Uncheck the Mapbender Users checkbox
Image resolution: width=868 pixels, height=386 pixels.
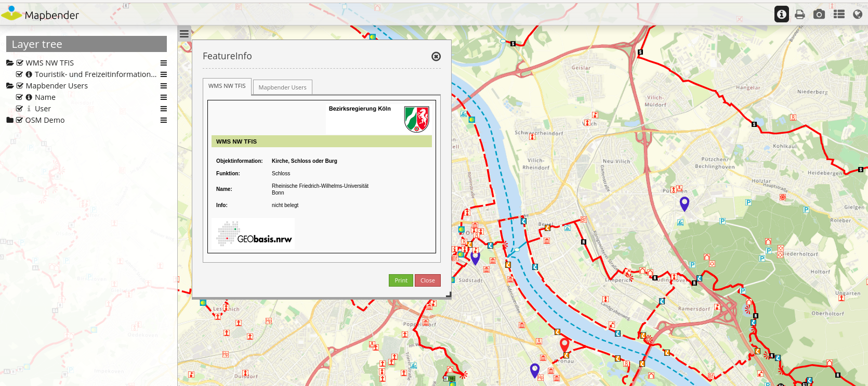pyautogui.click(x=20, y=85)
